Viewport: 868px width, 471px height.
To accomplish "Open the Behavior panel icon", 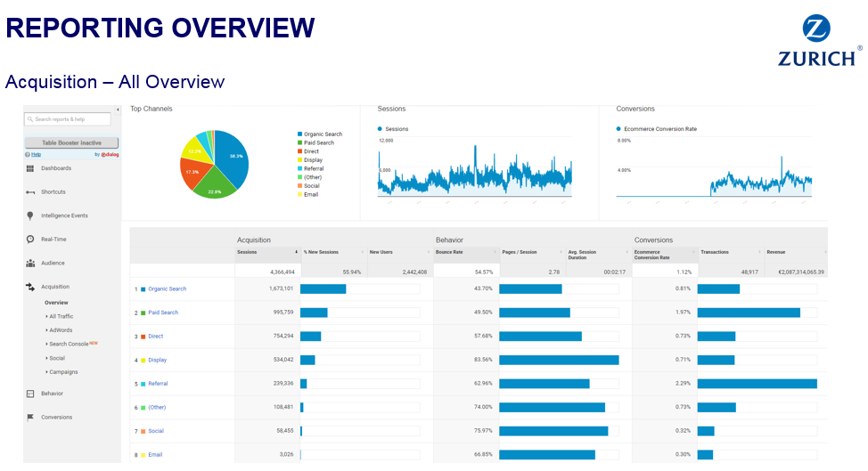I will click(x=30, y=394).
